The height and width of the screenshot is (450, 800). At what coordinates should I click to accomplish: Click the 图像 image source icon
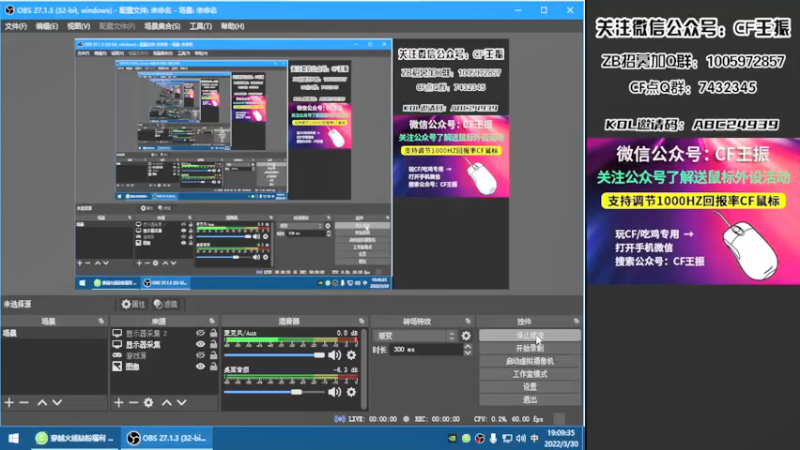click(x=117, y=367)
